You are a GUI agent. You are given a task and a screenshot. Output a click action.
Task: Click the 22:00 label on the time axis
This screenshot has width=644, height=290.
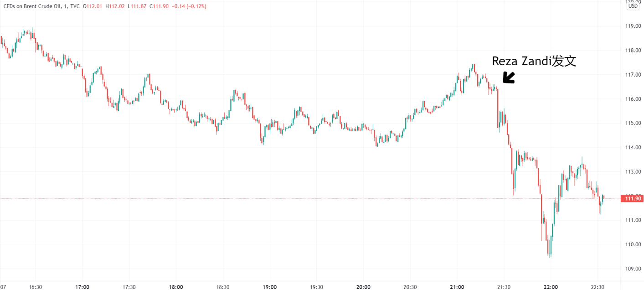[x=551, y=287]
